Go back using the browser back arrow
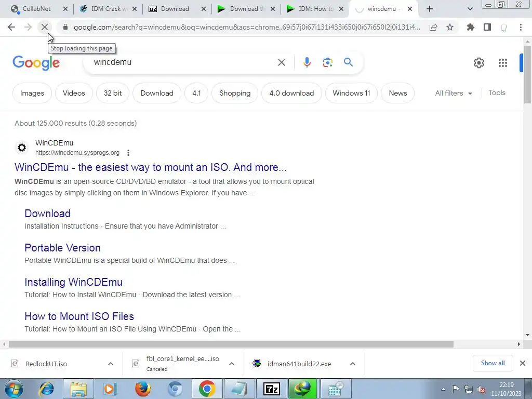This screenshot has width=532, height=399. pos(11,27)
